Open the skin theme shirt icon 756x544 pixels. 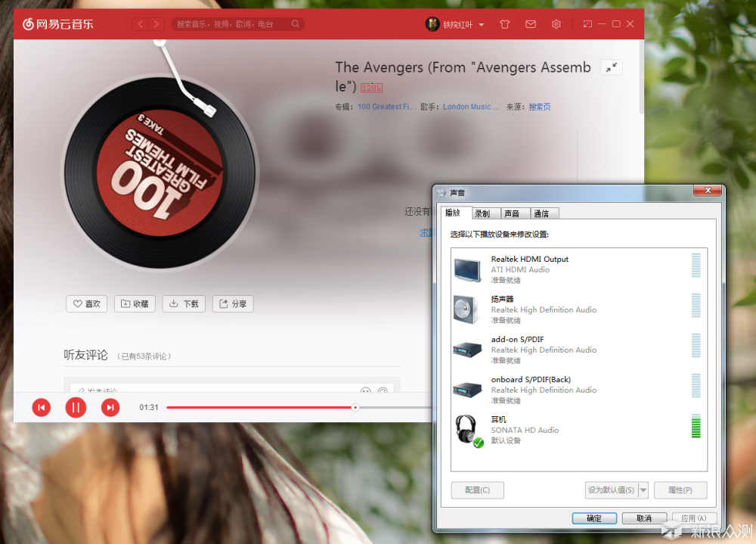coord(505,24)
